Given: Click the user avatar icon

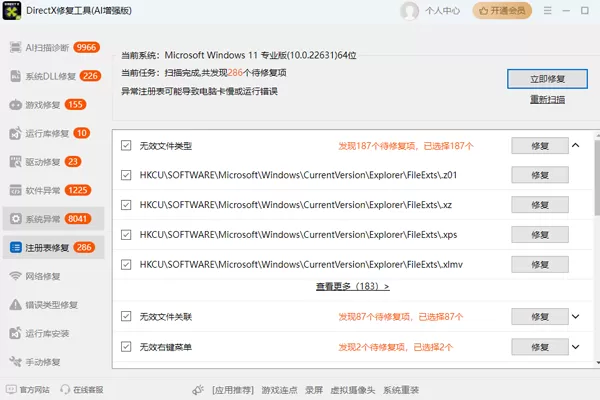Looking at the screenshot, I should click(409, 11).
